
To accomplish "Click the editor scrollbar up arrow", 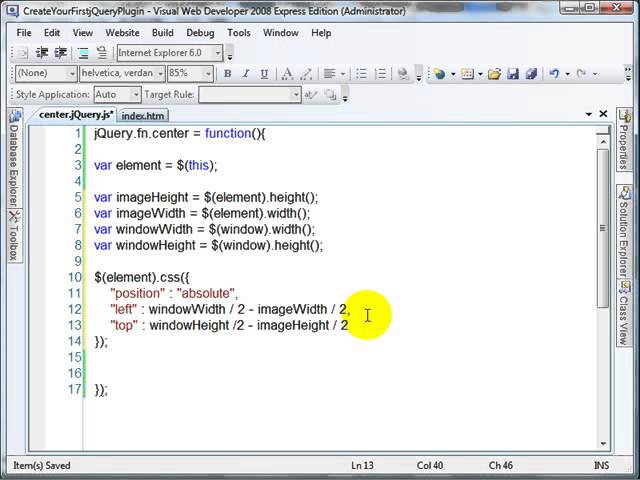I will click(603, 142).
